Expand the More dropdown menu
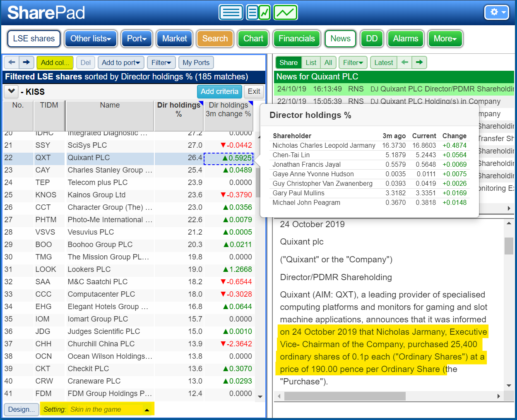Image resolution: width=517 pixels, height=420 pixels. pos(445,38)
